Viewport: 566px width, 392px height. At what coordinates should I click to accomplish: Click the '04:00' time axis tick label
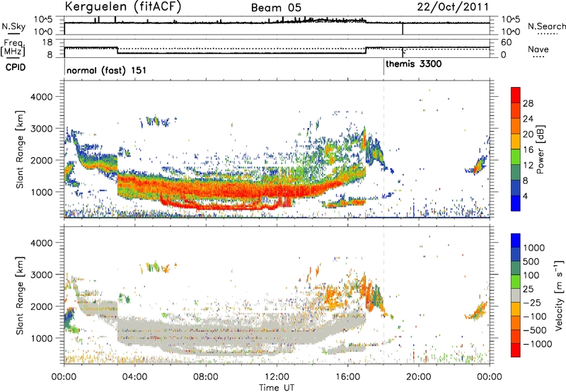click(x=134, y=377)
